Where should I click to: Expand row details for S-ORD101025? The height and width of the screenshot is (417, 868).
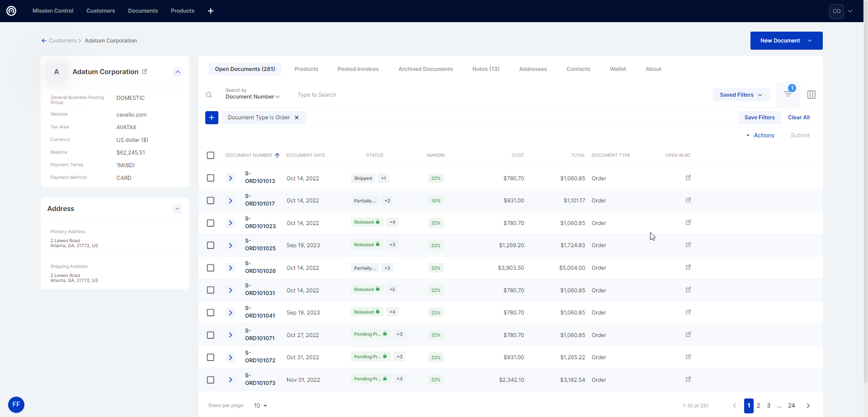pos(230,245)
